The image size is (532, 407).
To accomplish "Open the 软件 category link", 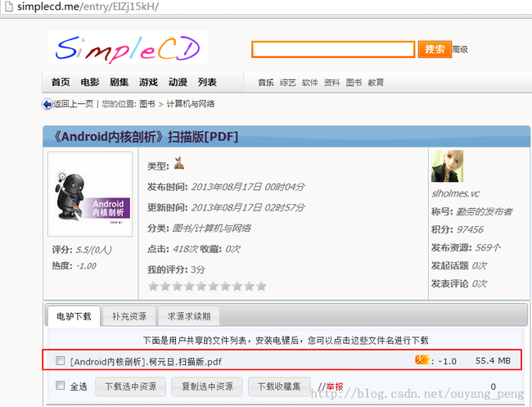I will point(309,83).
